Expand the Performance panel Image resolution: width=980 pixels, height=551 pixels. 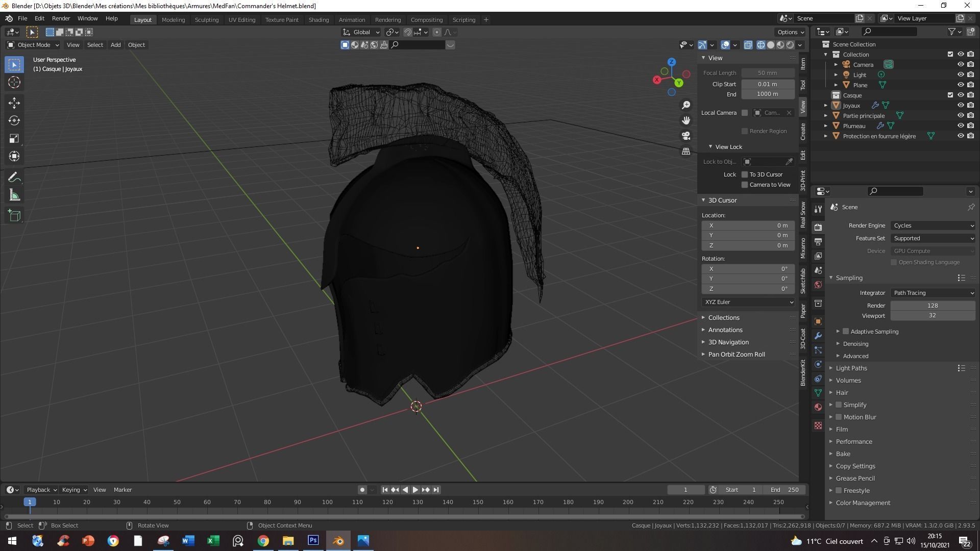click(853, 441)
